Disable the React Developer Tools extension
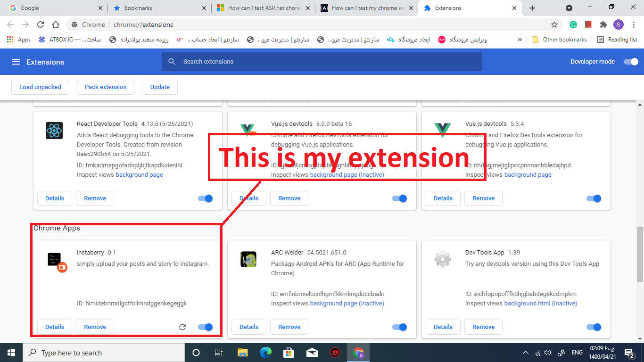The height and width of the screenshot is (362, 644). pos(206,198)
